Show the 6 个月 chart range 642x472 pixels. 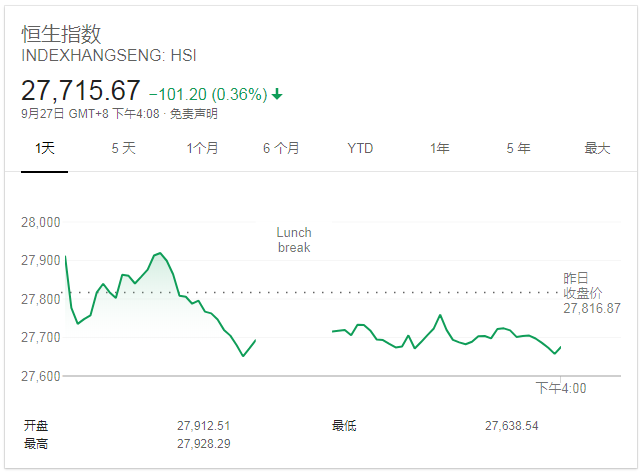click(281, 148)
